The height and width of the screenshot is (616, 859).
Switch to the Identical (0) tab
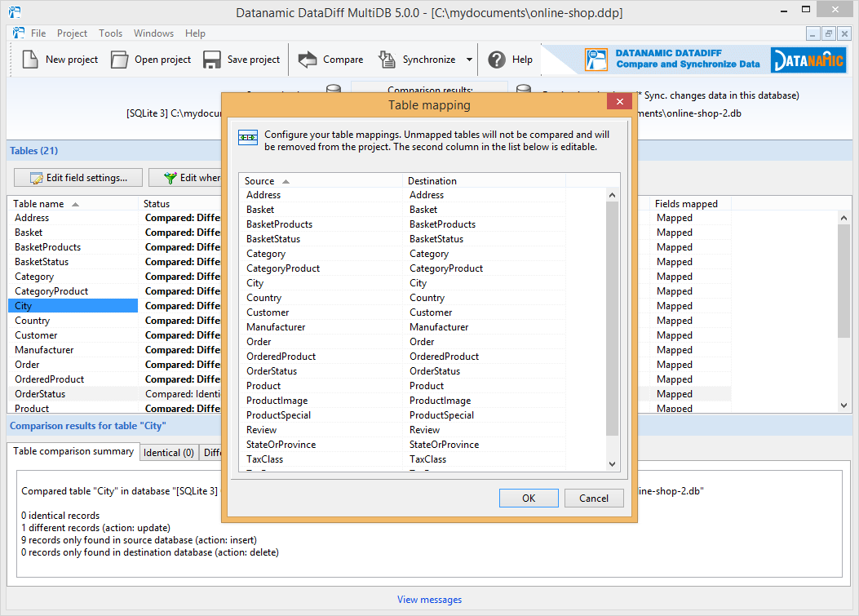click(x=169, y=452)
